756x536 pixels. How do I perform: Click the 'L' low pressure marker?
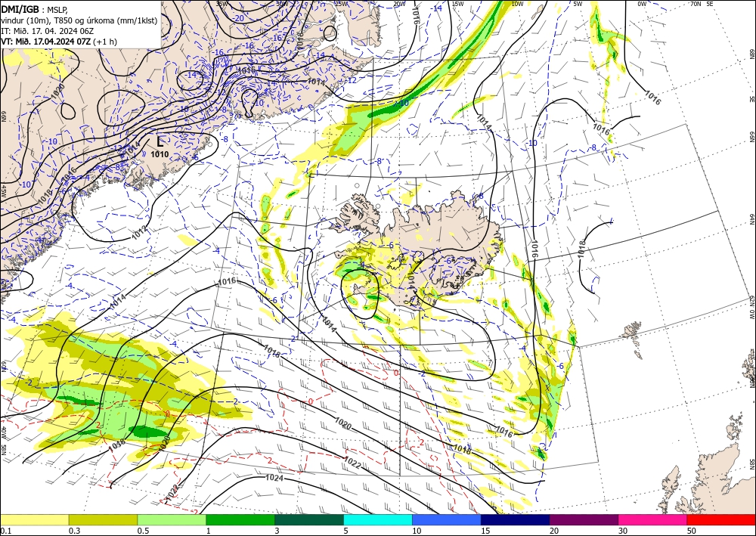pyautogui.click(x=160, y=141)
